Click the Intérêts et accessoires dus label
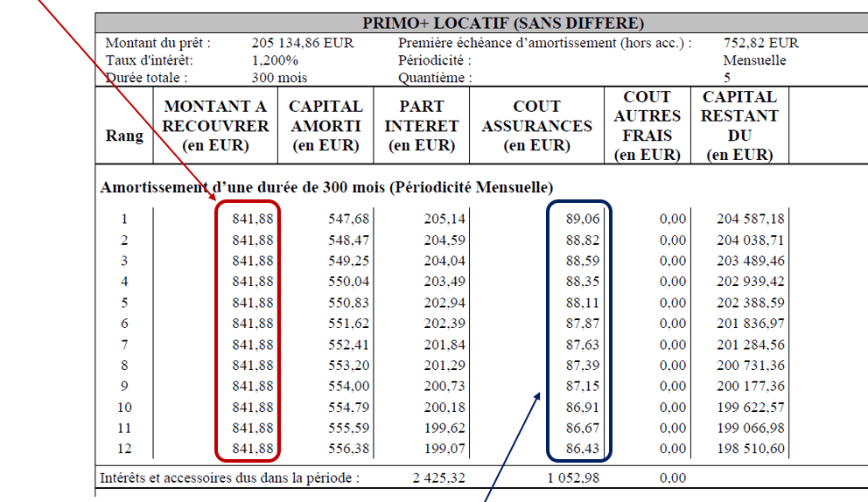The image size is (868, 502). [229, 478]
